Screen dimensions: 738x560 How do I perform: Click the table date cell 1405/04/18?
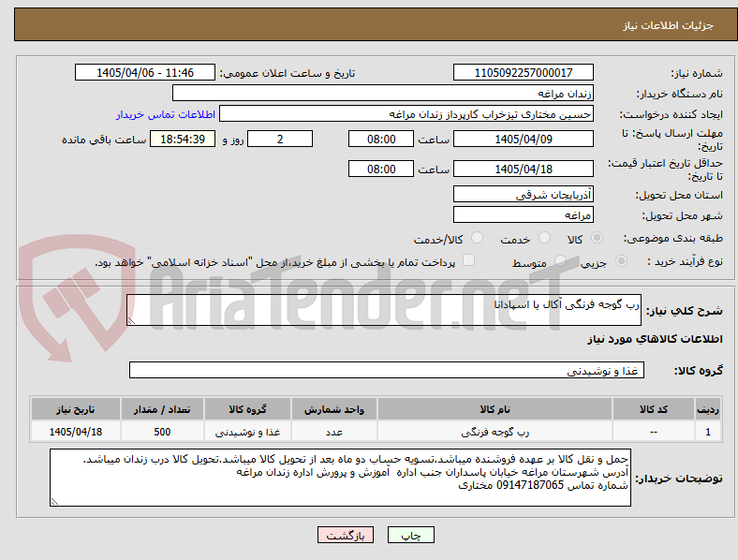(75, 432)
